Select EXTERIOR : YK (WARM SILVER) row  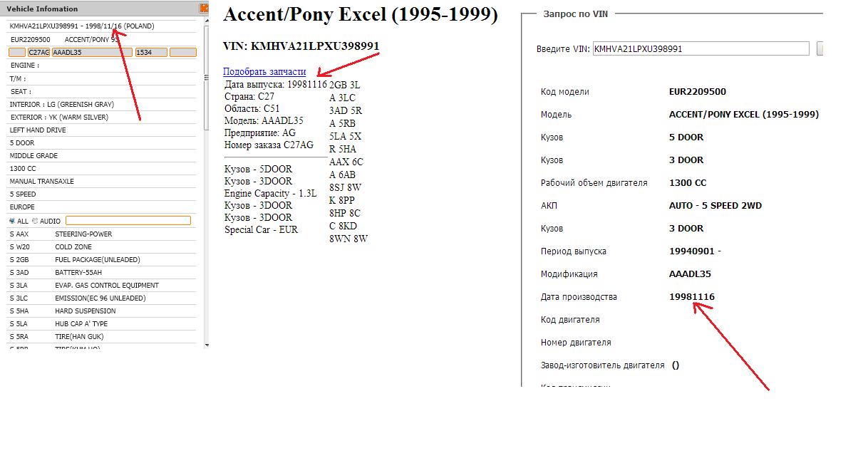pyautogui.click(x=101, y=117)
